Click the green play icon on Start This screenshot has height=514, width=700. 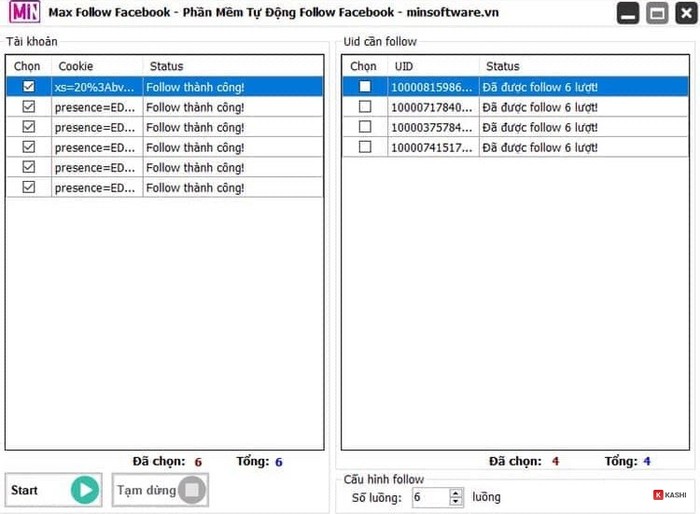point(85,490)
